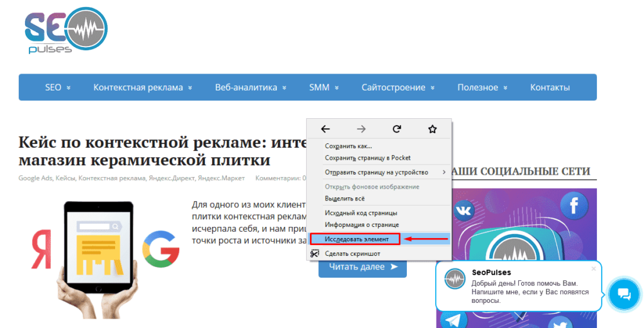644x328 pixels.
Task: Open the Telegram social icon
Action: pos(453,320)
